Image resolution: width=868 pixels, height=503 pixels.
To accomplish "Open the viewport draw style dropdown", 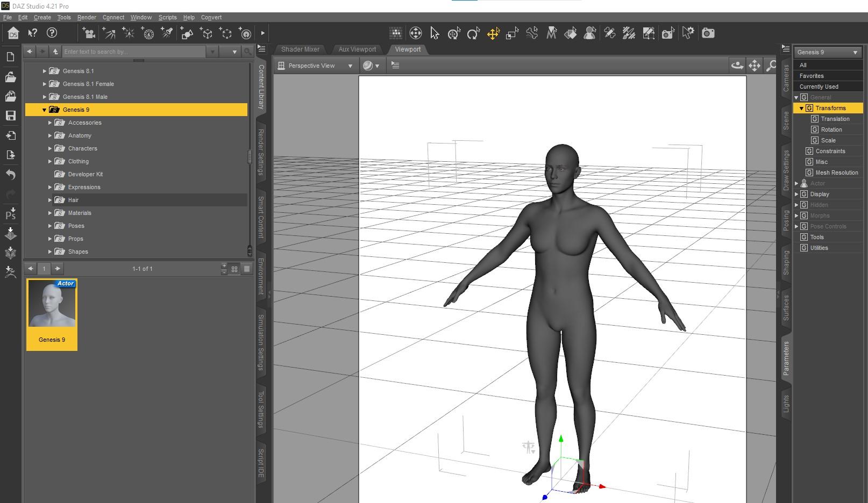I will click(371, 66).
